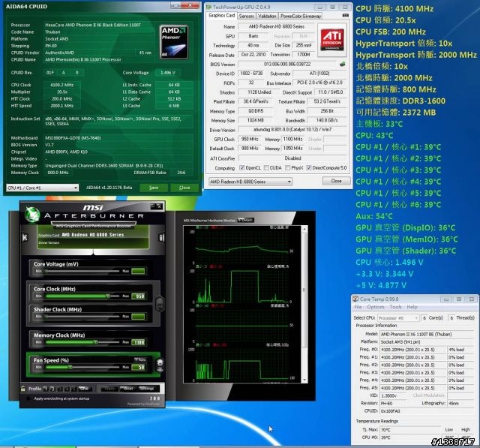This screenshot has height=448, width=480.
Task: Click the Core Voltage slider in Afterburner
Action: (82, 271)
